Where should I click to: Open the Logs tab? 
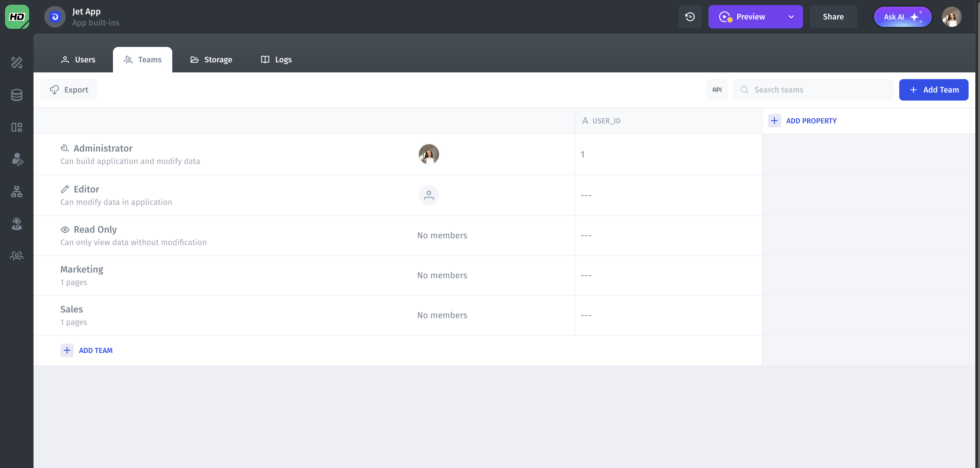276,60
